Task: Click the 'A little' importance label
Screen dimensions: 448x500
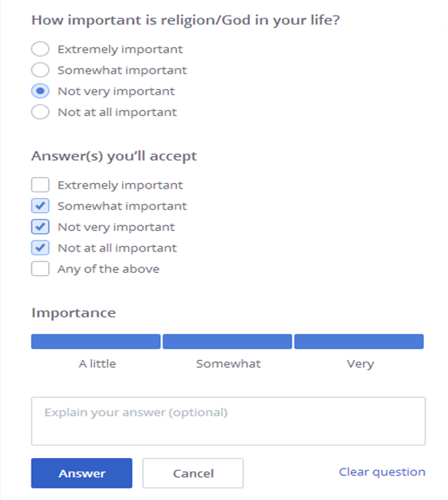Action: pyautogui.click(x=97, y=364)
